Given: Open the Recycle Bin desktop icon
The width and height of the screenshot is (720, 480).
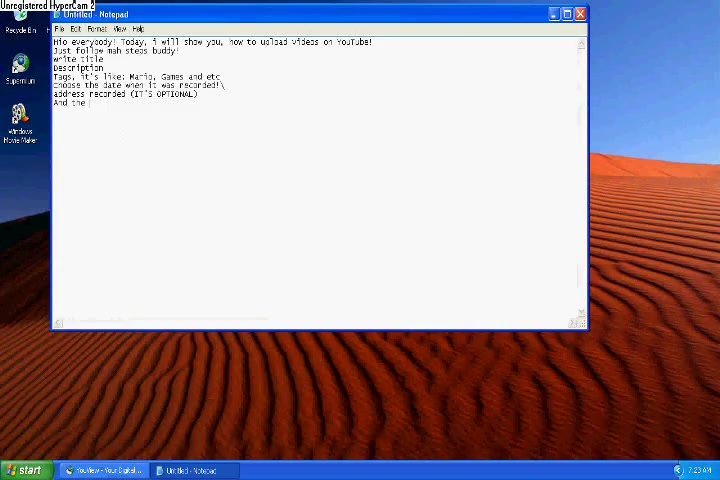Looking at the screenshot, I should click(x=19, y=22).
